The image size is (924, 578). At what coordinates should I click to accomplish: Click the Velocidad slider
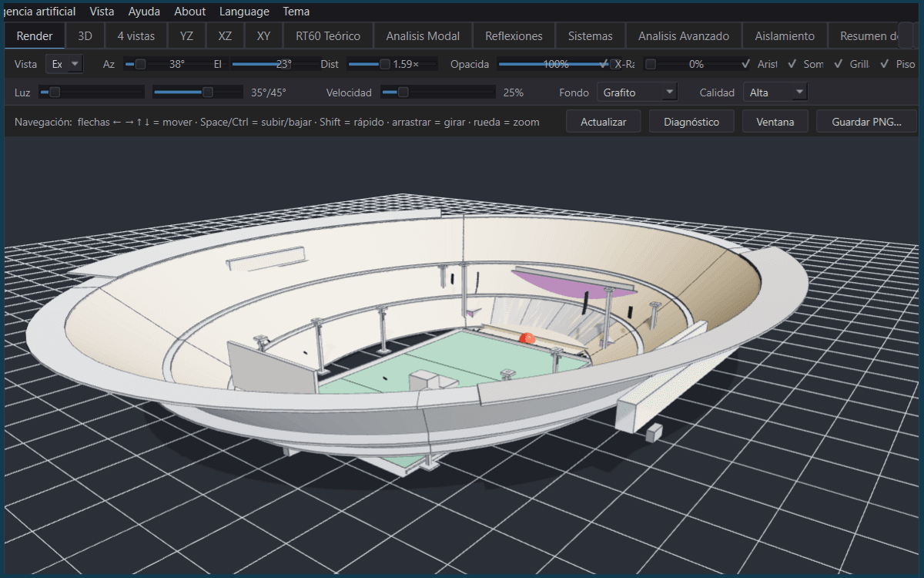[x=438, y=92]
